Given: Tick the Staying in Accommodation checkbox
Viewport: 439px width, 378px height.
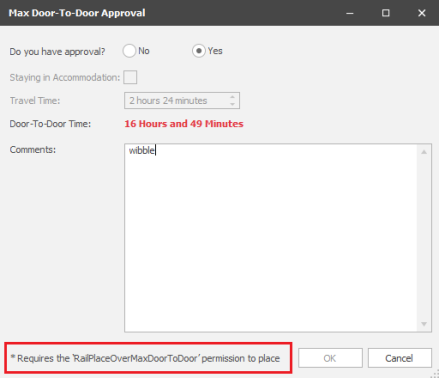Looking at the screenshot, I should (130, 77).
